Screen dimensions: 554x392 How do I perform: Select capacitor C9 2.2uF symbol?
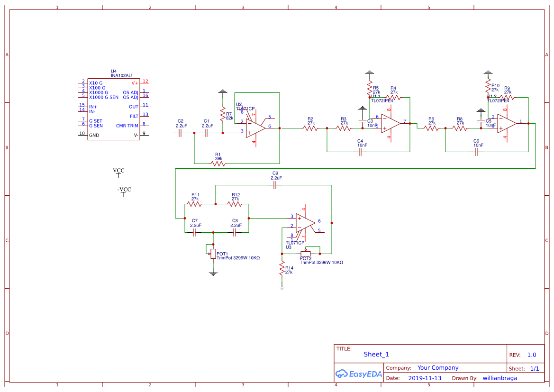click(x=275, y=186)
